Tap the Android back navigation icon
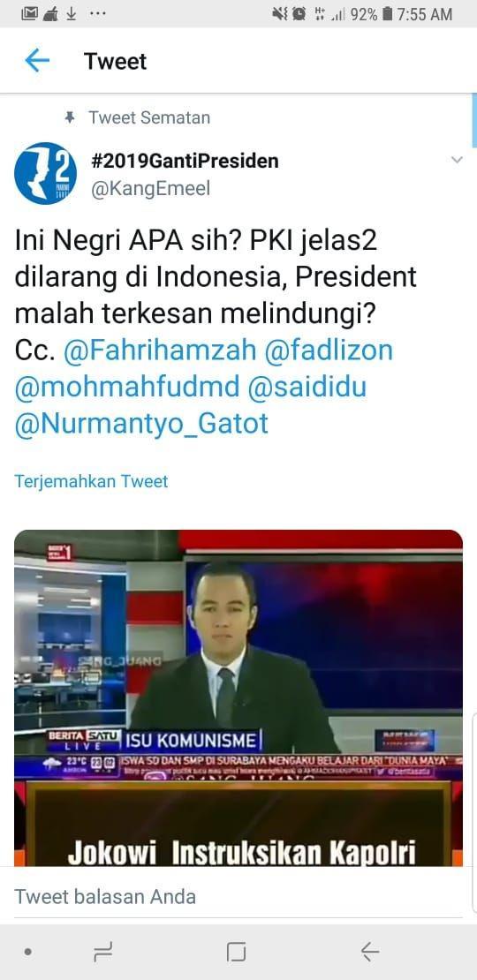Viewport: 477px width, 980px height. (x=370, y=951)
